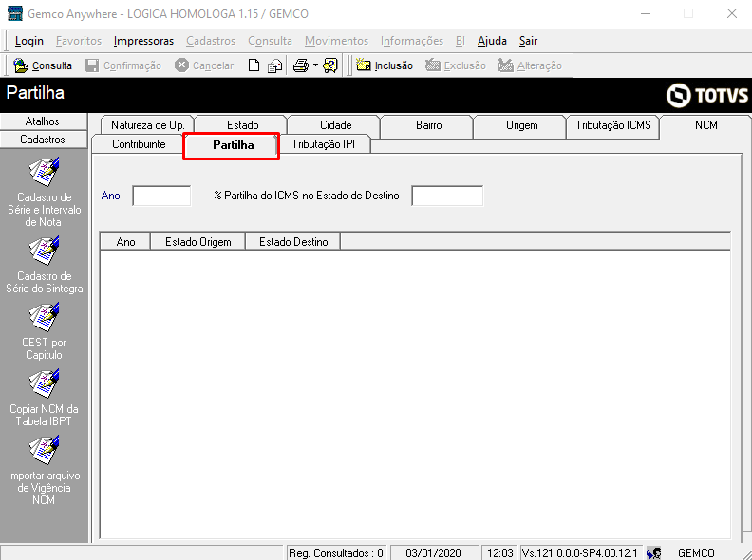Open Cadastro de Série do Sintegra shortcut
752x560 pixels.
44,265
